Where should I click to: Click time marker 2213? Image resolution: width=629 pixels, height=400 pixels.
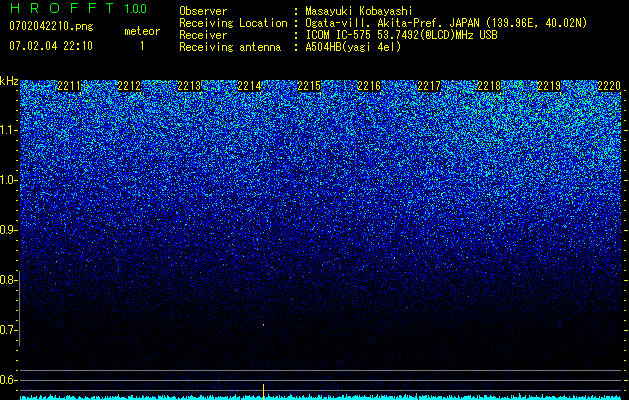pyautogui.click(x=189, y=86)
